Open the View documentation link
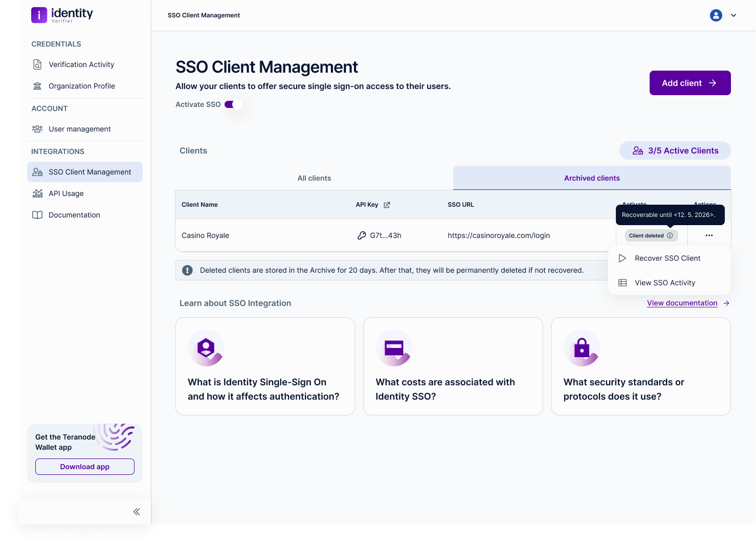Screen dimensions: 756x547 click(x=682, y=303)
